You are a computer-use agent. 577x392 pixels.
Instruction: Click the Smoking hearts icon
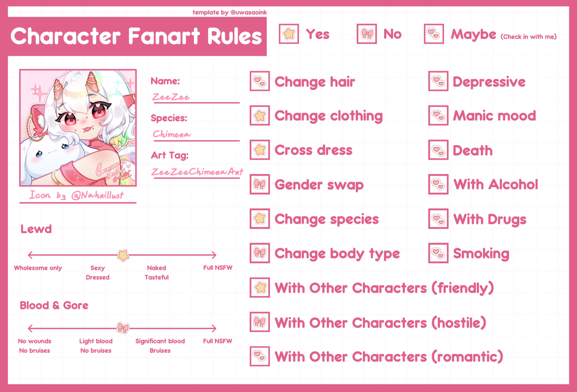click(x=438, y=253)
